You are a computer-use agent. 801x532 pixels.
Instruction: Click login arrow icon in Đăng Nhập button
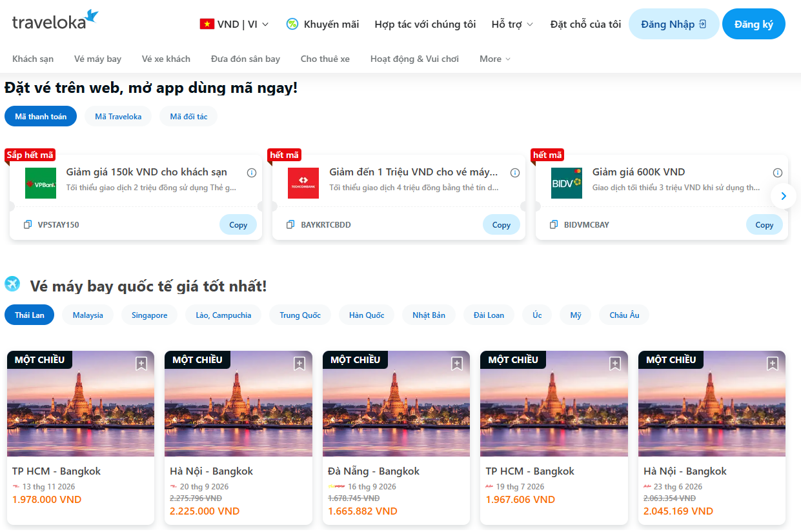coord(702,25)
